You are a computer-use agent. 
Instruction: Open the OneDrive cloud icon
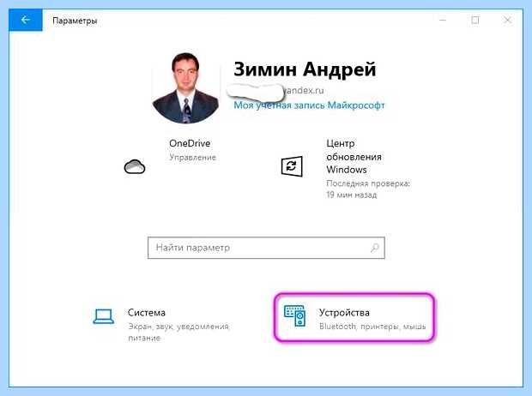(135, 167)
